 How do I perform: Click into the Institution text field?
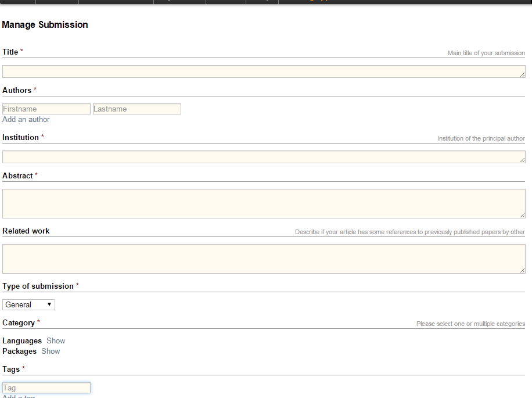click(263, 157)
